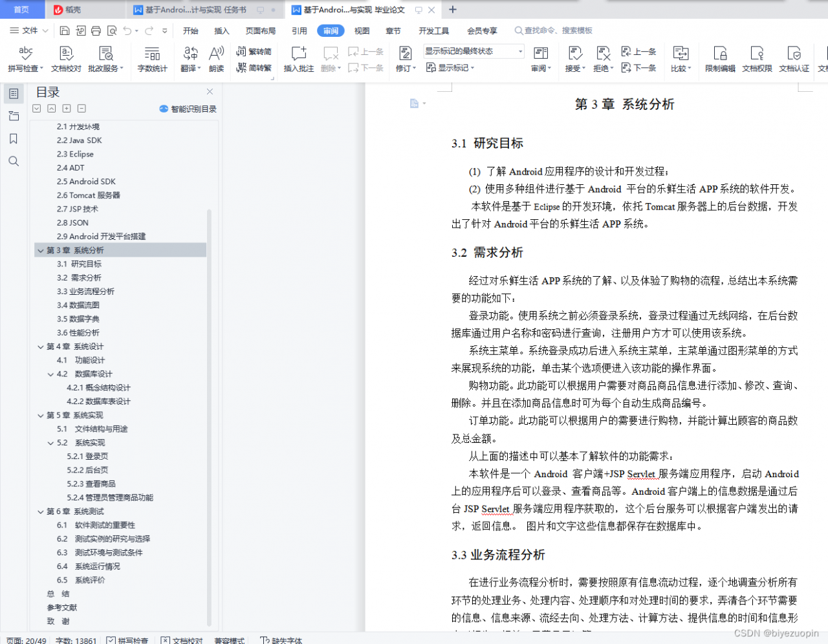Screen dimensions: 828x644
Task: Open 批改服务 correction service
Action: (x=105, y=59)
